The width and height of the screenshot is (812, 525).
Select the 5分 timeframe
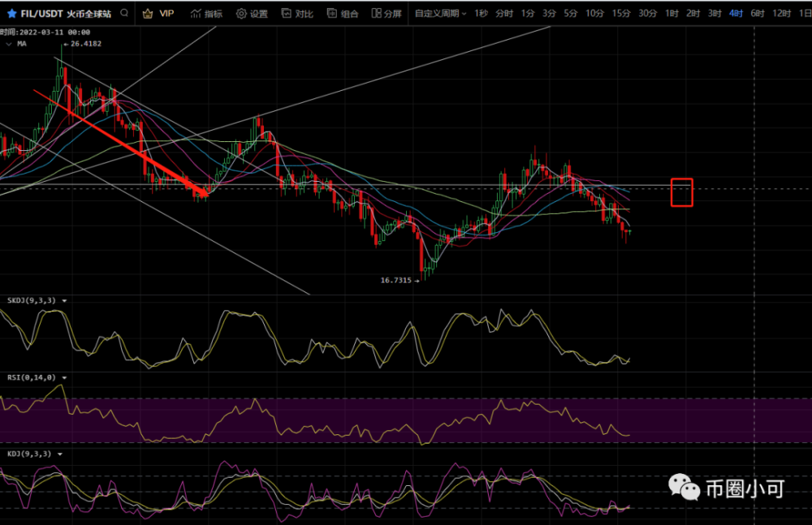(570, 14)
